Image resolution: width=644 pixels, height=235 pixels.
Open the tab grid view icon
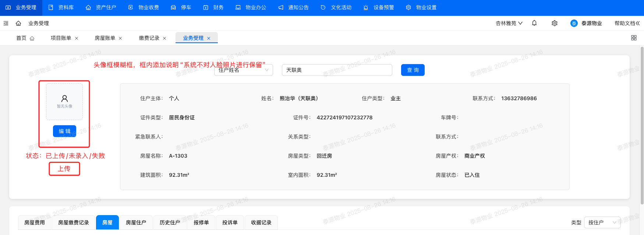tap(634, 38)
